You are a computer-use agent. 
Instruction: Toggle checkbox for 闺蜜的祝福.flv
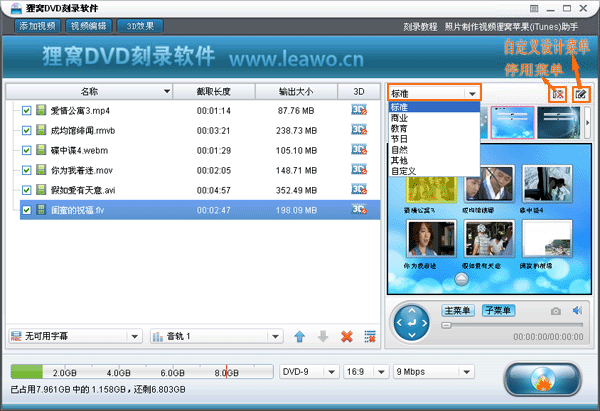[x=26, y=210]
